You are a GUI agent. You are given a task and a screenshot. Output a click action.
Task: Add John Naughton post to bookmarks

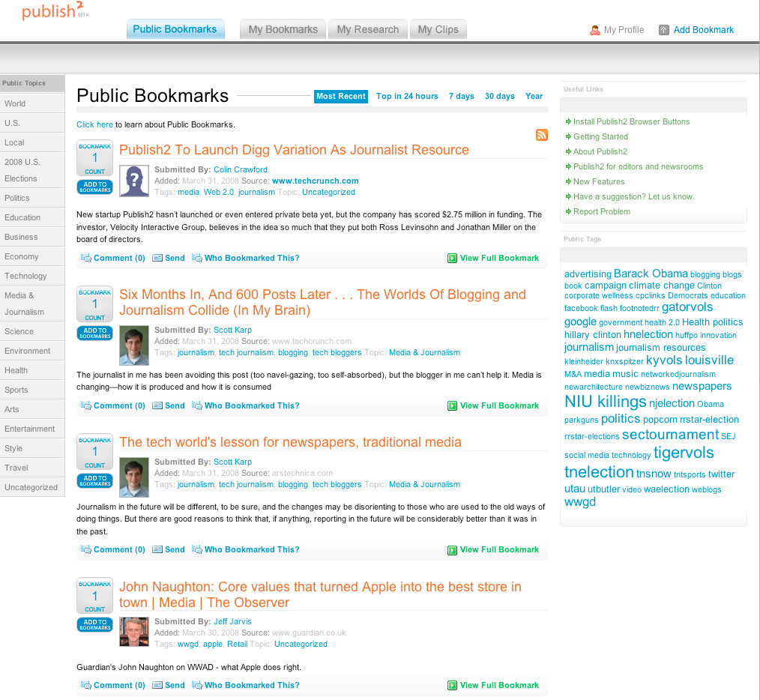point(95,624)
